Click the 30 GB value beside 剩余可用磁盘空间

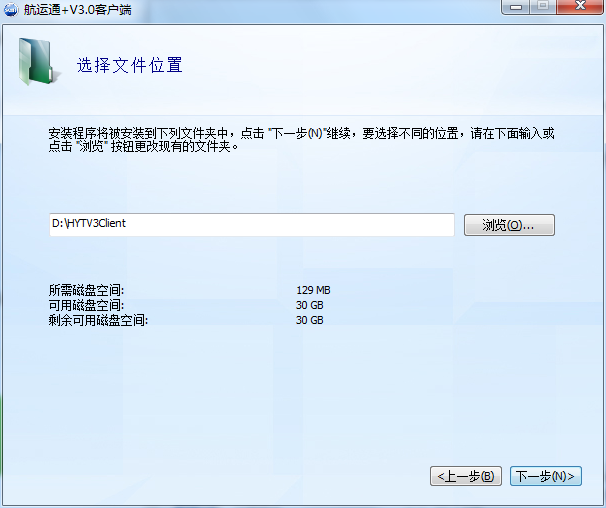(x=309, y=320)
